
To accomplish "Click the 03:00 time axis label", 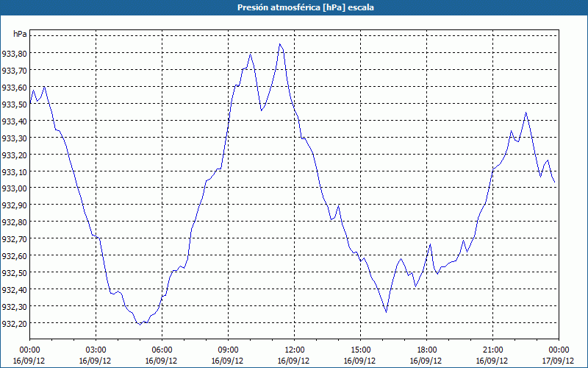I will point(96,350).
